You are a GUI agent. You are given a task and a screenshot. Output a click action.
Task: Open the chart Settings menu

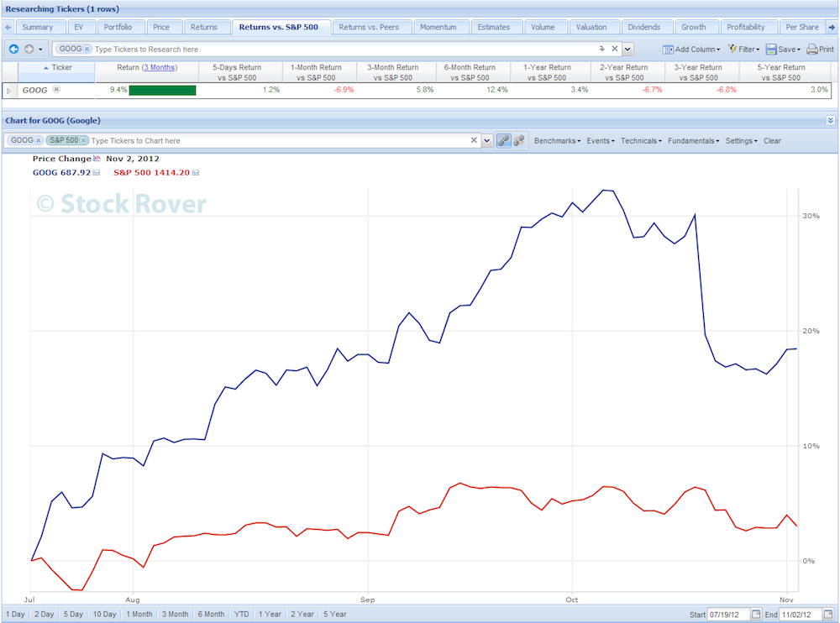pyautogui.click(x=741, y=141)
